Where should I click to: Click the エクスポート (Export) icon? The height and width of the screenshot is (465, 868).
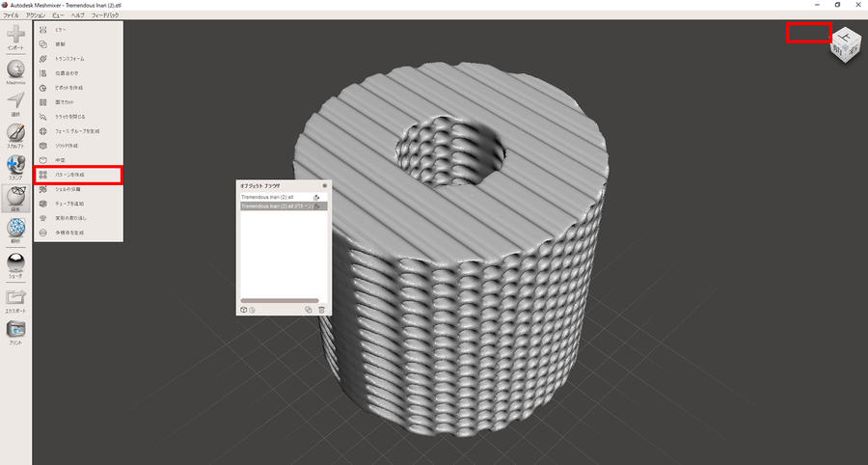[15, 298]
